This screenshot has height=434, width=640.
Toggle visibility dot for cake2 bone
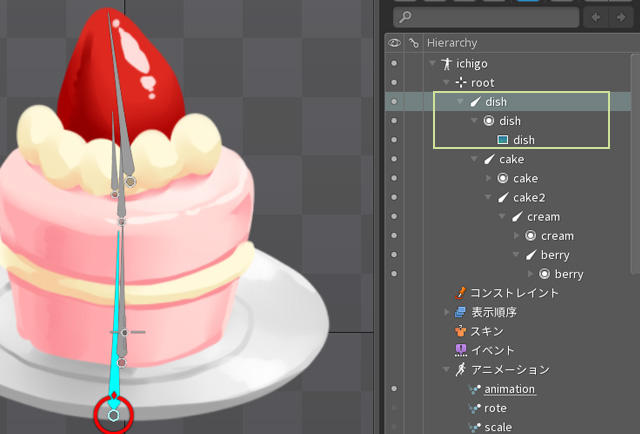[x=394, y=197]
